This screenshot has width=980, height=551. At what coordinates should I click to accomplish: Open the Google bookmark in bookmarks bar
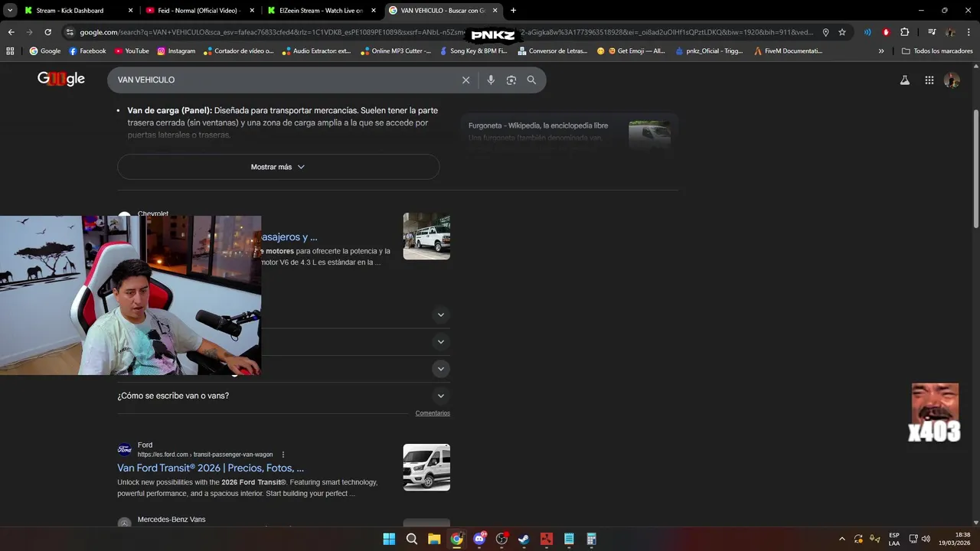(45, 51)
